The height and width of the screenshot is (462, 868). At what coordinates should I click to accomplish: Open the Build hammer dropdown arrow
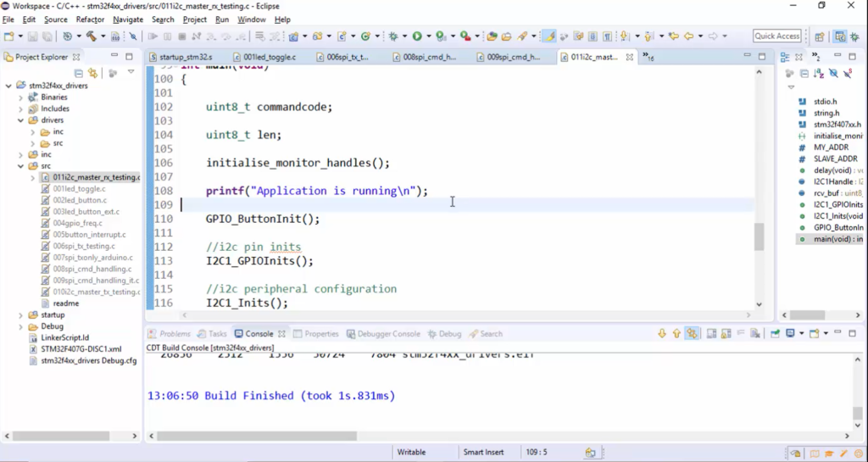pyautogui.click(x=103, y=36)
